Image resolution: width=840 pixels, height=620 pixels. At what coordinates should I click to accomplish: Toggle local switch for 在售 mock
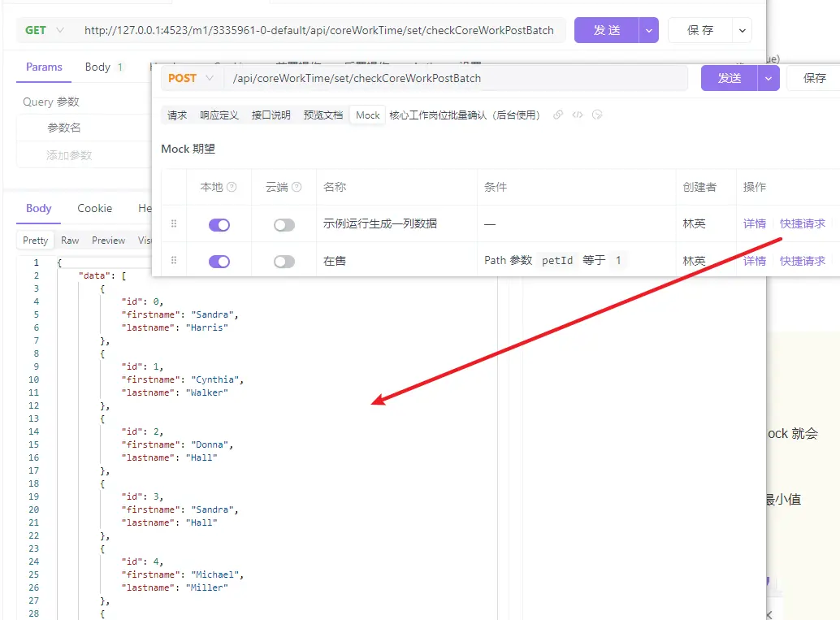[219, 261]
